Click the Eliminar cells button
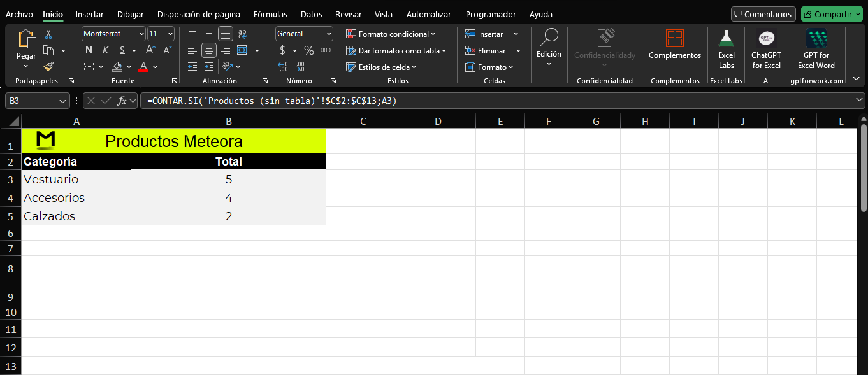Screen dimensions: 868x375 pyautogui.click(x=486, y=50)
